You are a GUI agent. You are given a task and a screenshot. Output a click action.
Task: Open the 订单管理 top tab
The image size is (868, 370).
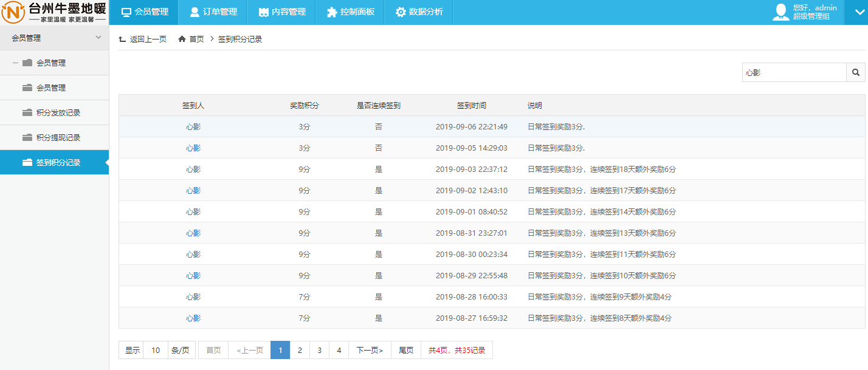pos(212,12)
